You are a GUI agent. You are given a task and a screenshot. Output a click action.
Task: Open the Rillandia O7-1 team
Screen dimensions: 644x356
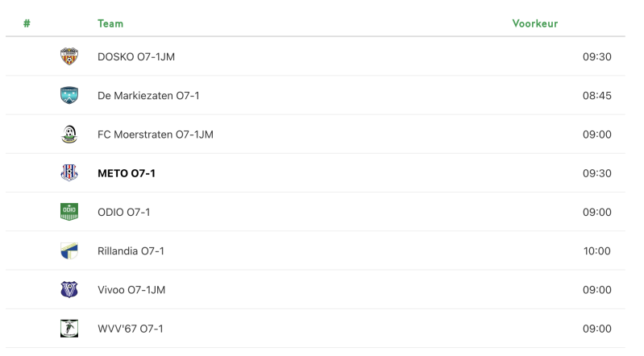point(131,250)
